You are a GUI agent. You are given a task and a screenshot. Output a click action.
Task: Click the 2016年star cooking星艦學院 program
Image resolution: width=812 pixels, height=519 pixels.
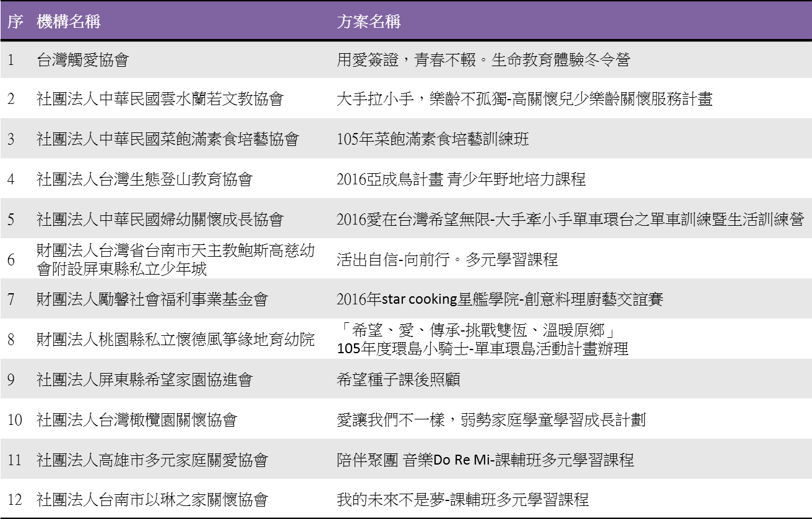click(499, 299)
